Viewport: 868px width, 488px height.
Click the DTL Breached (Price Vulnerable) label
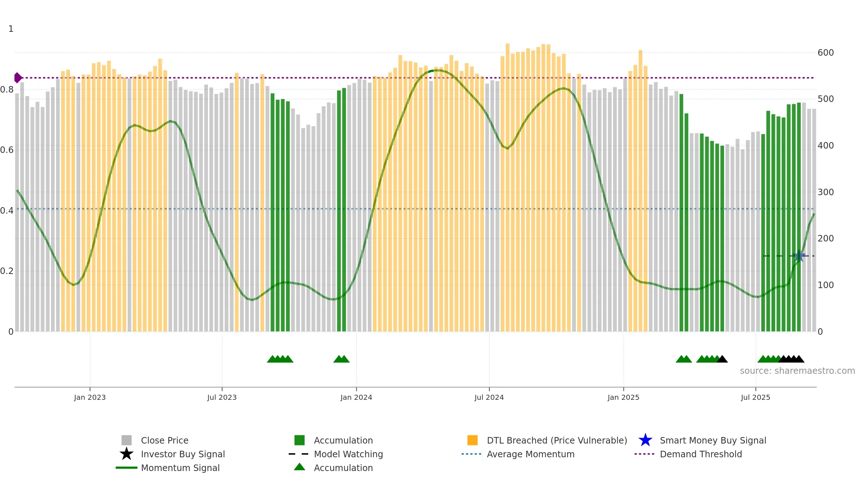pyautogui.click(x=557, y=440)
